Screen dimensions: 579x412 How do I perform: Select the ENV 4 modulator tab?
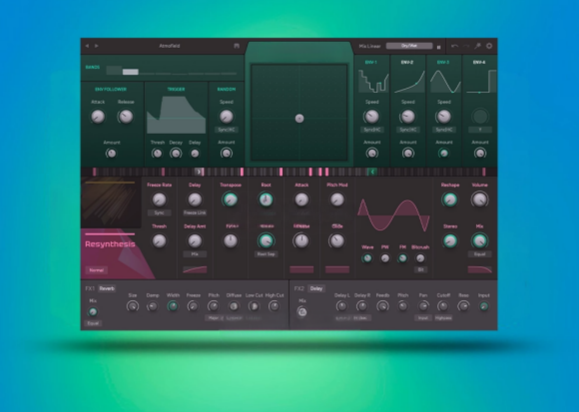(479, 62)
